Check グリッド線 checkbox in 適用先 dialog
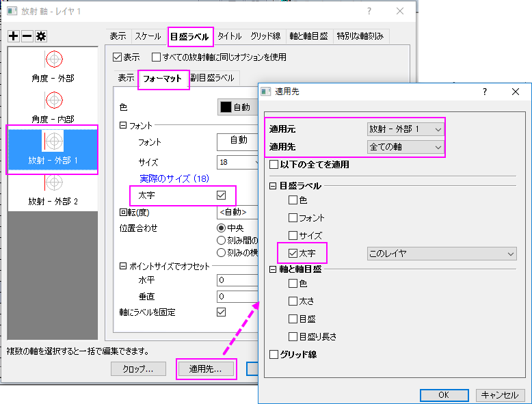Viewport: 532px width, 404px height. click(x=274, y=355)
